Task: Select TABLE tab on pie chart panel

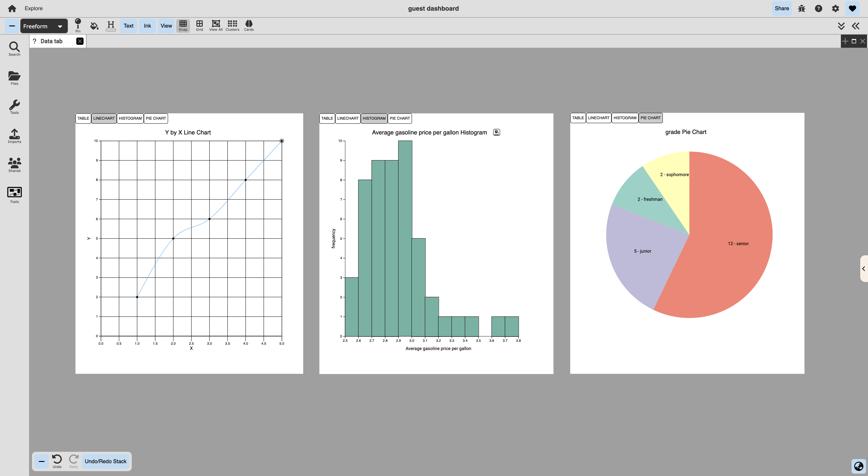Action: pyautogui.click(x=578, y=118)
